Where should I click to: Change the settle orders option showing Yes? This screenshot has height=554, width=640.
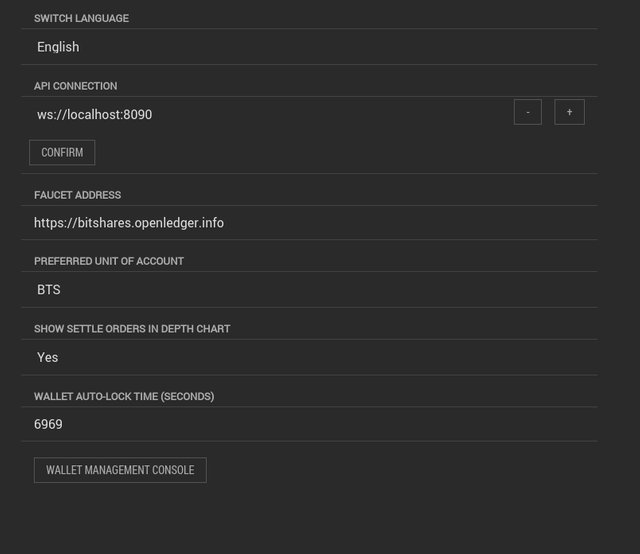[309, 357]
